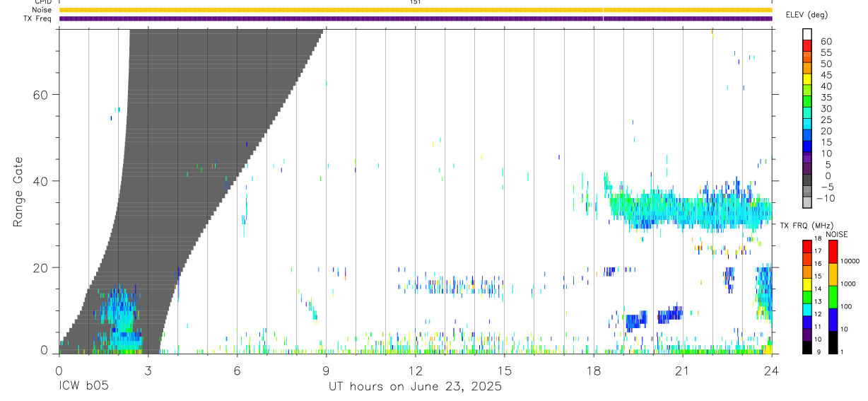This screenshot has width=868, height=401.
Task: Click the TX FRQ scale value 9
Action: tap(817, 351)
